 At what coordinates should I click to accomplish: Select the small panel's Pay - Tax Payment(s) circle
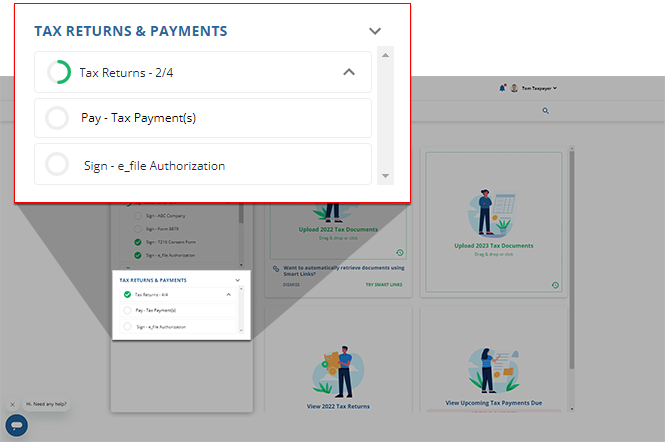pyautogui.click(x=127, y=311)
